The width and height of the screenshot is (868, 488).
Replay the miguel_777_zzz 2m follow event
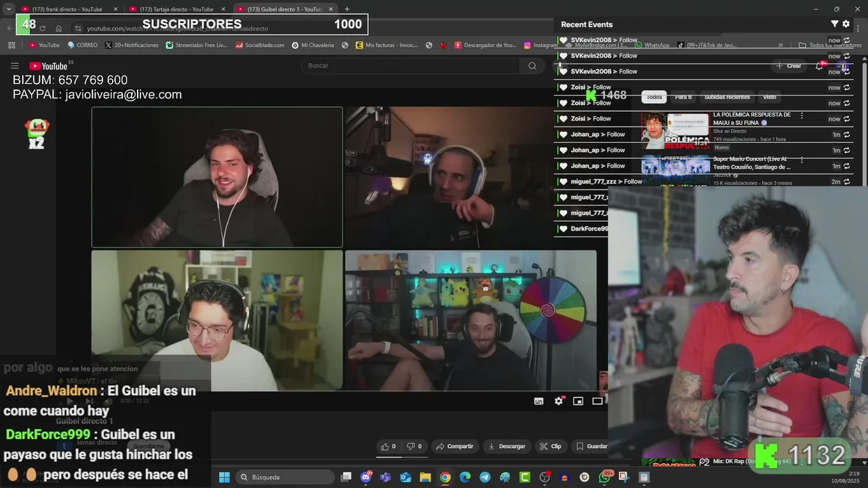(x=846, y=182)
